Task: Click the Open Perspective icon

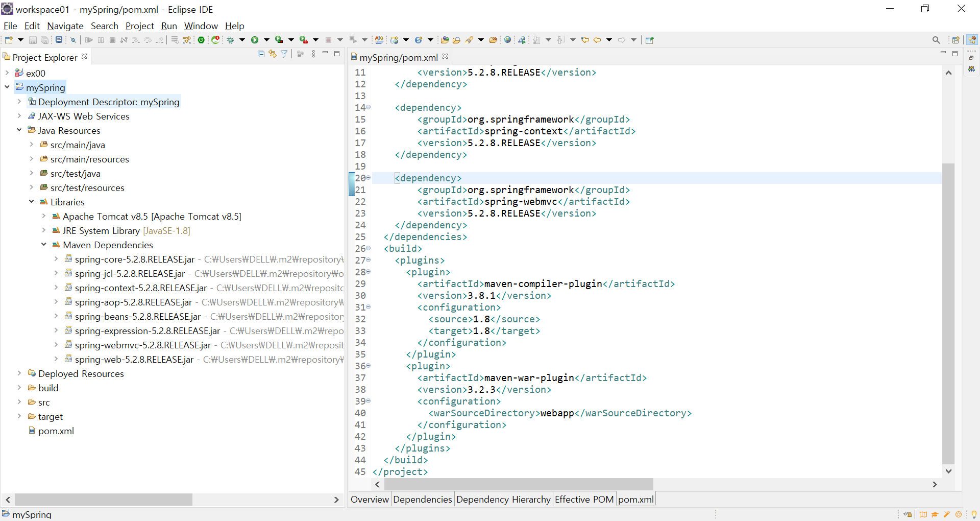Action: pos(956,40)
